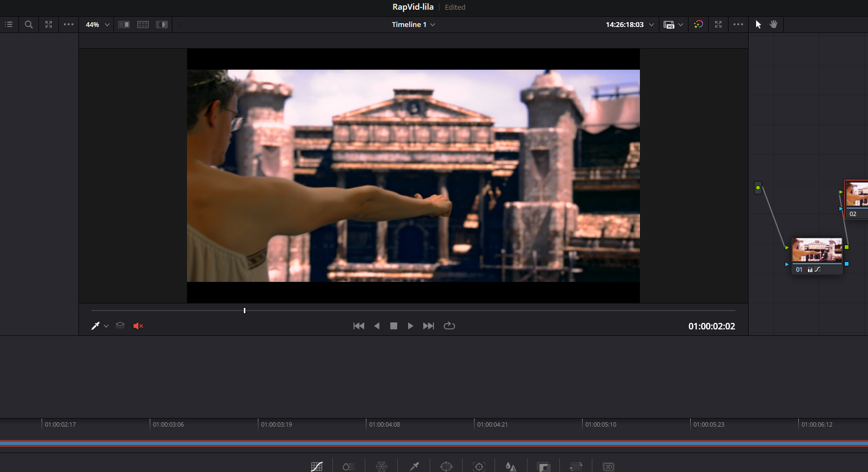
Task: Click the green source input node dot
Action: tap(758, 187)
